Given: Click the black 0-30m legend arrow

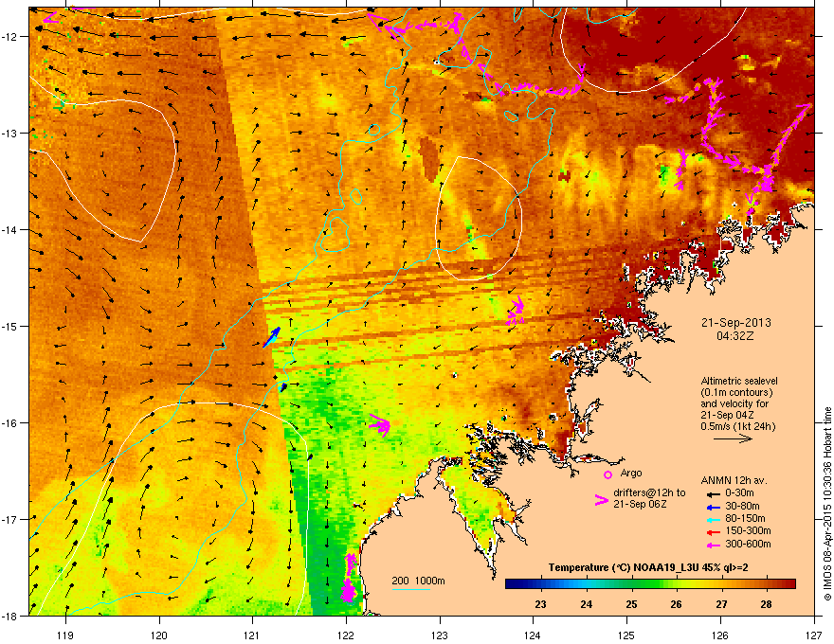Looking at the screenshot, I should pos(713,493).
